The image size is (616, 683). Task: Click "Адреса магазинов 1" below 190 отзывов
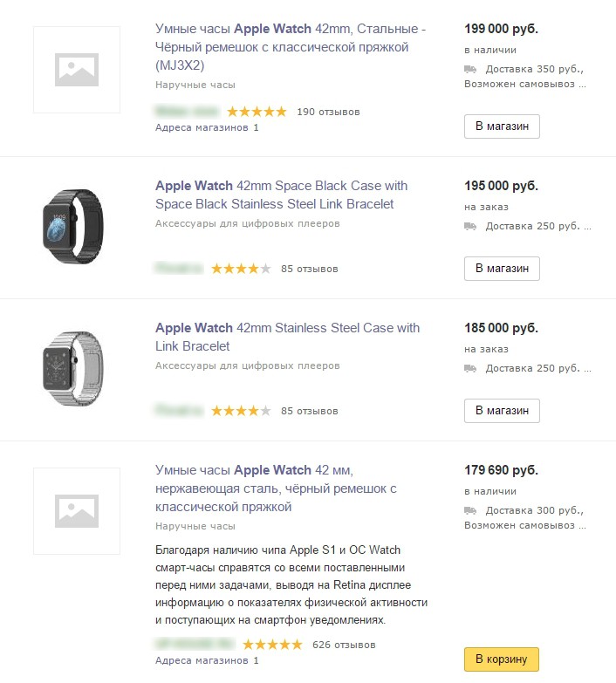click(x=207, y=127)
